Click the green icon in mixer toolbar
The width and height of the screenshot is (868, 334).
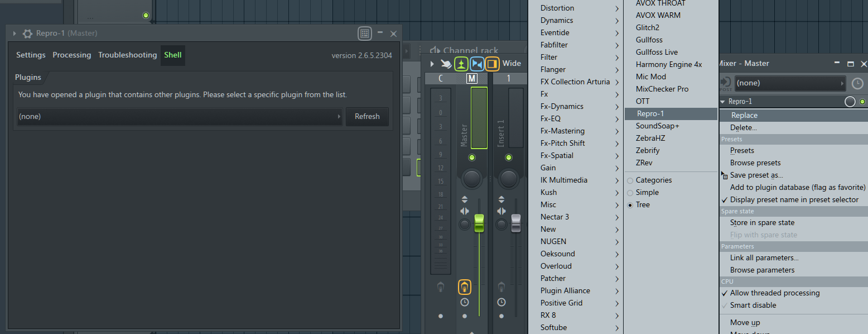(461, 64)
